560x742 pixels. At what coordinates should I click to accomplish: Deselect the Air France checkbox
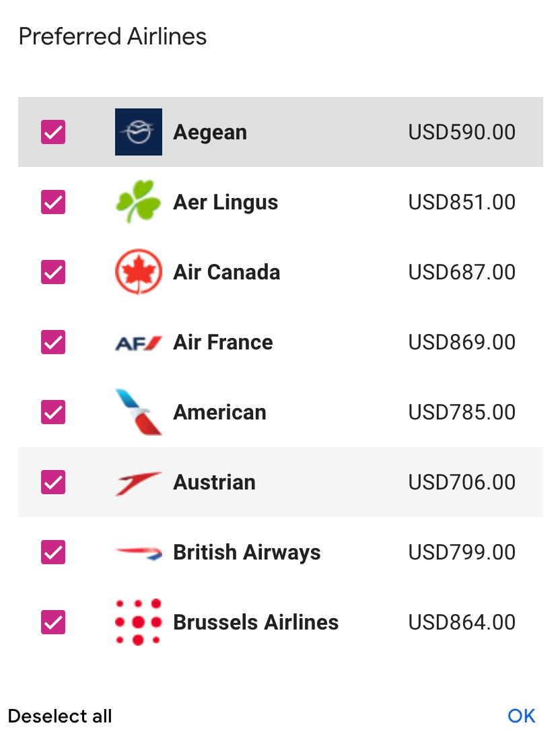pyautogui.click(x=53, y=342)
